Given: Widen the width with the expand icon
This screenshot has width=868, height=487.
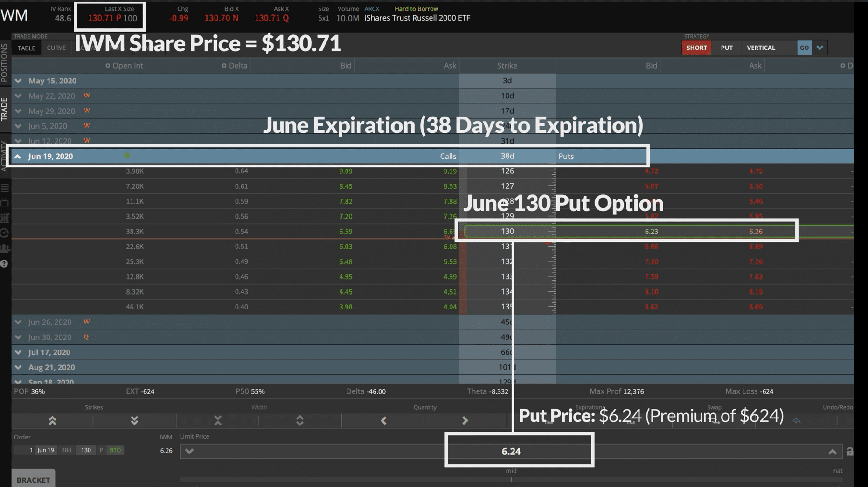Looking at the screenshot, I should tap(300, 421).
